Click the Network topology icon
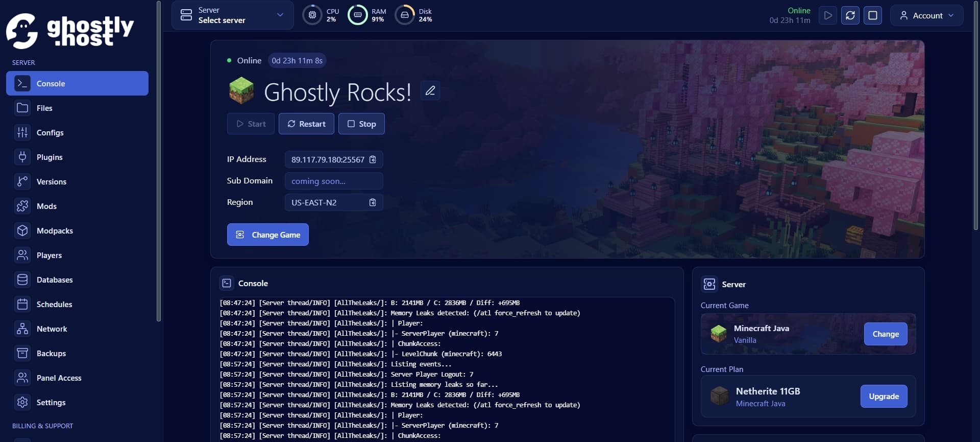The image size is (980, 442). click(22, 329)
